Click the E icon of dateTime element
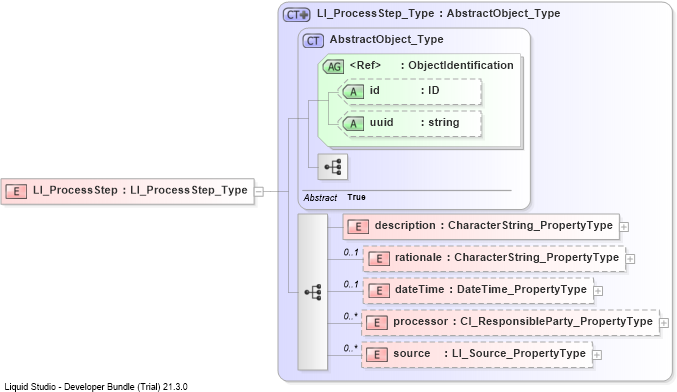The height and width of the screenshot is (392, 677). (379, 291)
